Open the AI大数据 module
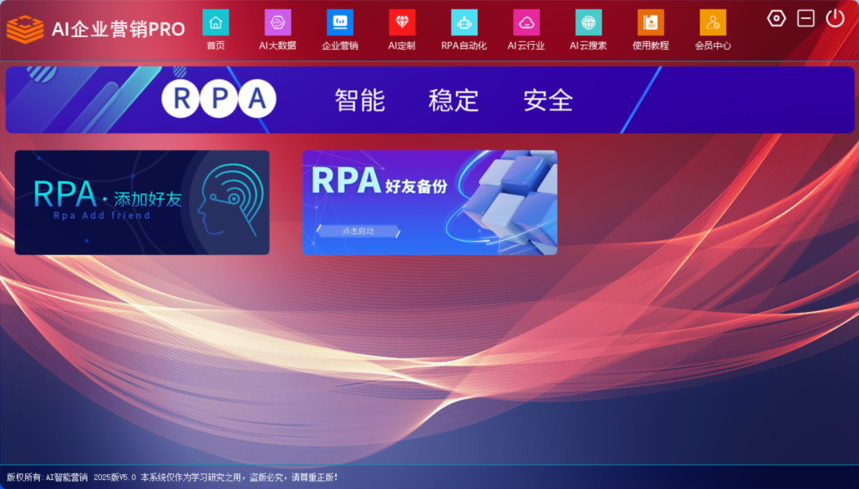 point(277,23)
